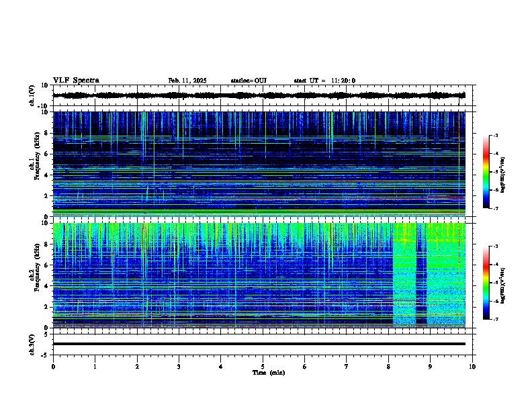Screen dimensions: 532x411
Task: Click the '-3' label on ch.1 colorbar
Action: tap(495, 136)
